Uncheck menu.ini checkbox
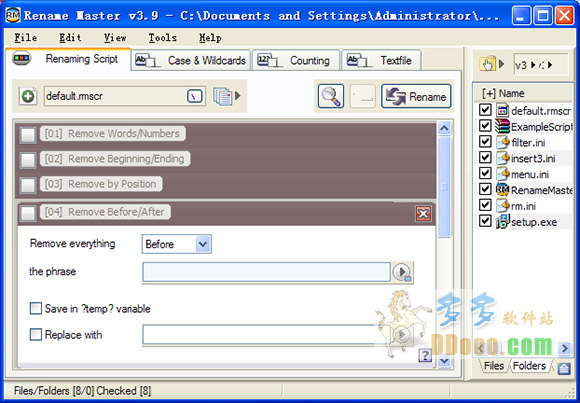This screenshot has height=403, width=580. [485, 173]
